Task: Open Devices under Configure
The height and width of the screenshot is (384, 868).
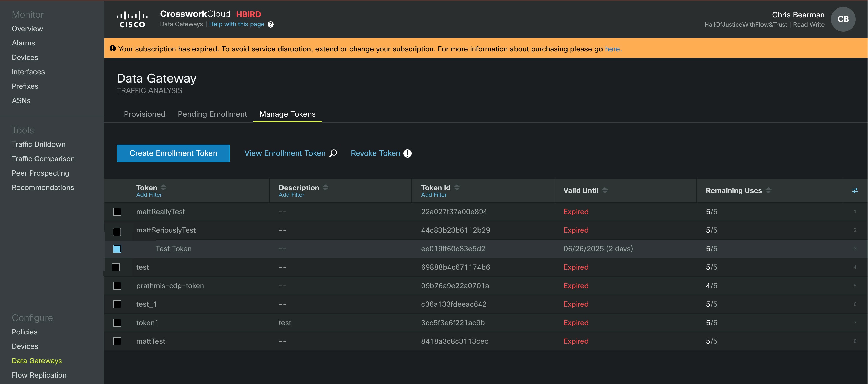Action: (25, 346)
